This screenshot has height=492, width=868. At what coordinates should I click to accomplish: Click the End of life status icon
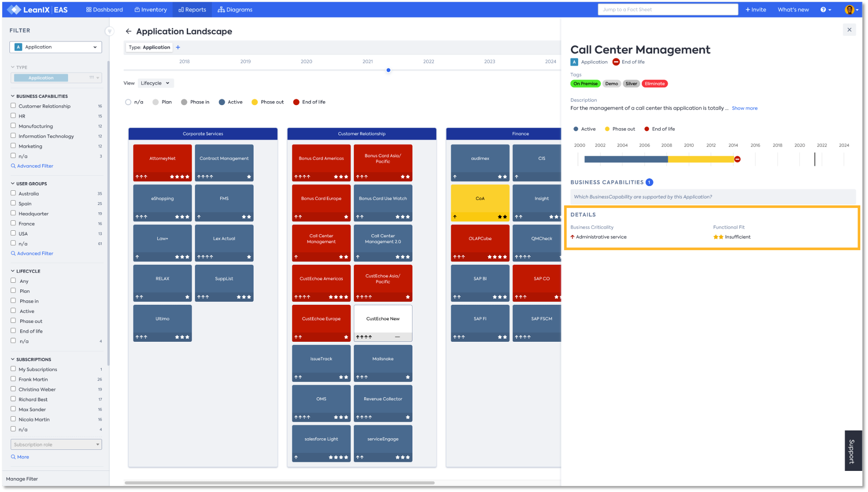[x=616, y=62]
